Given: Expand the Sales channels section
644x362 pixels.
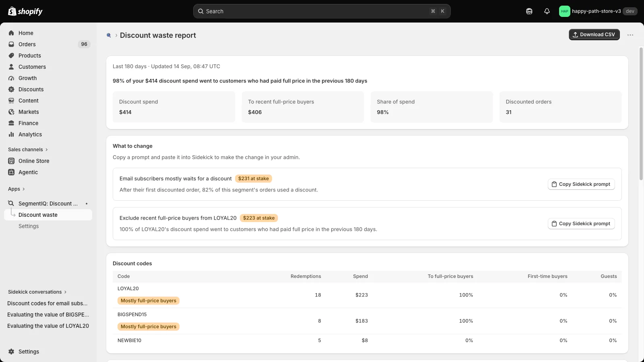Looking at the screenshot, I should [x=28, y=150].
